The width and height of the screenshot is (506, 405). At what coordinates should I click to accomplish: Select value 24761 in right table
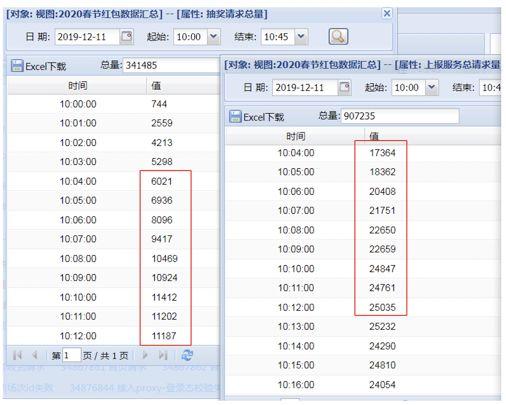coord(382,288)
